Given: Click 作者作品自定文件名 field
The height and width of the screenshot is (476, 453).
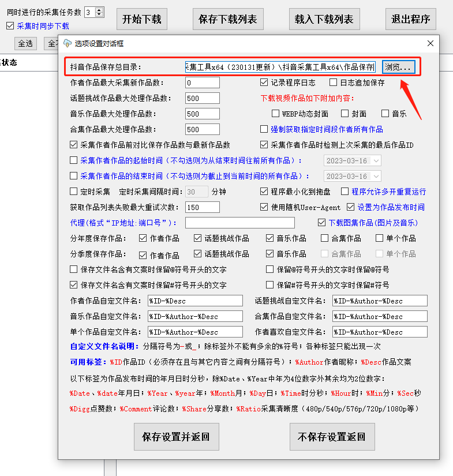Looking at the screenshot, I should point(195,301).
